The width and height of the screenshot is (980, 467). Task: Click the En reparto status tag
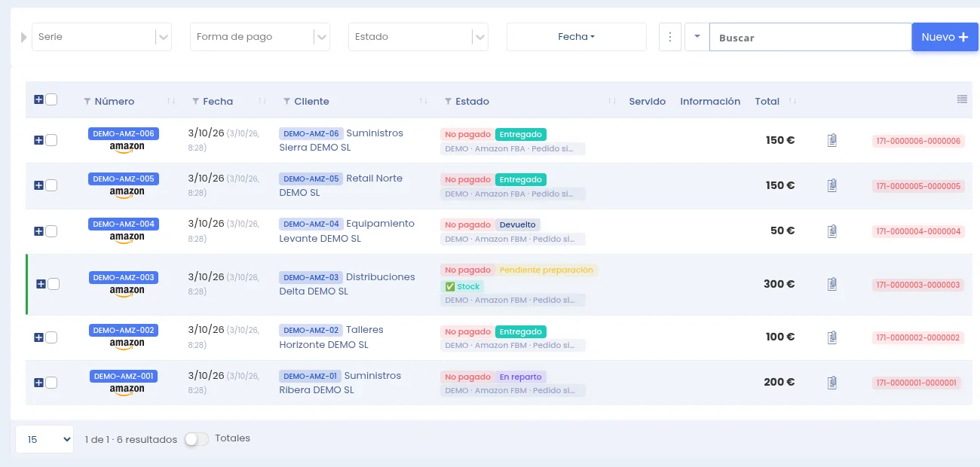tap(520, 377)
